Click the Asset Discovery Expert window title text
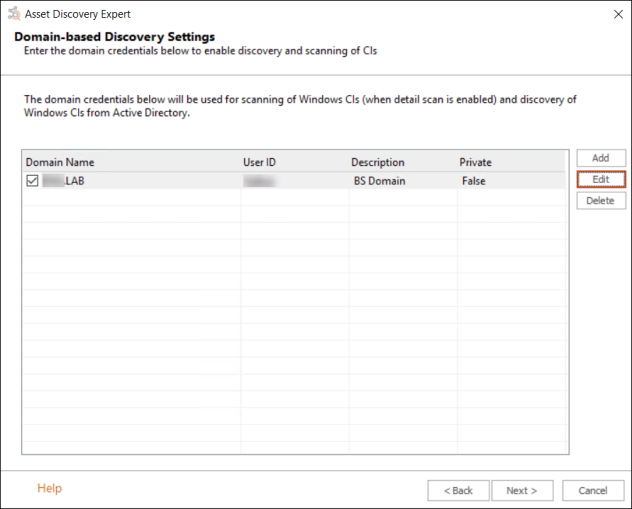 [x=79, y=15]
